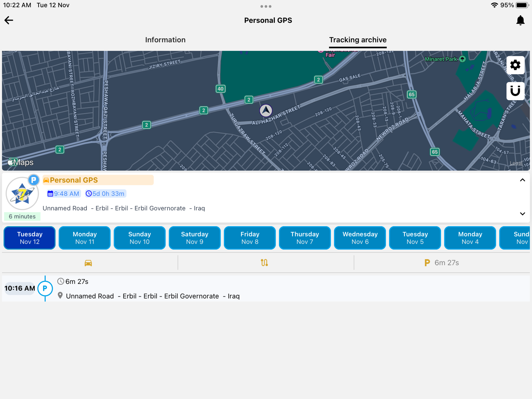Image resolution: width=532 pixels, height=399 pixels.
Task: Switch to the Information tab
Action: click(165, 40)
